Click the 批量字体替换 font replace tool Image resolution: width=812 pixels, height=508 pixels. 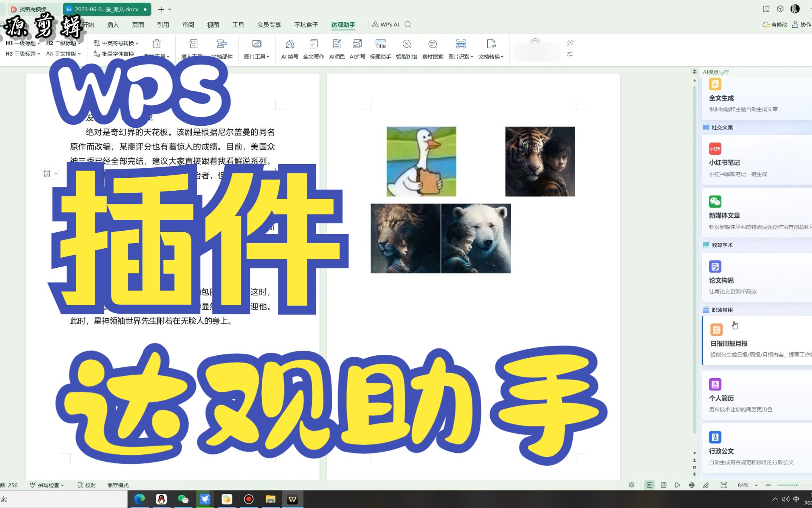(x=114, y=54)
